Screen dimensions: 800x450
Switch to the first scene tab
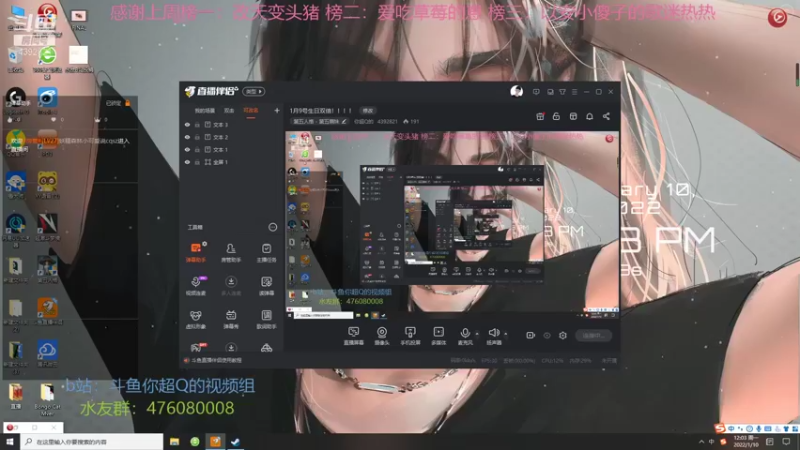pyautogui.click(x=205, y=111)
